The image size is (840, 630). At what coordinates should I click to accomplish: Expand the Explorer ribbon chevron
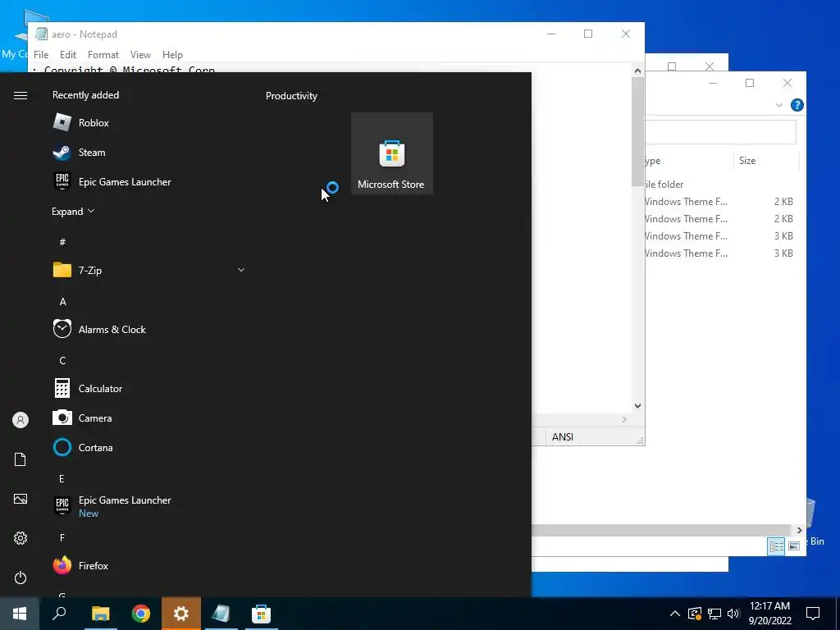(x=779, y=105)
